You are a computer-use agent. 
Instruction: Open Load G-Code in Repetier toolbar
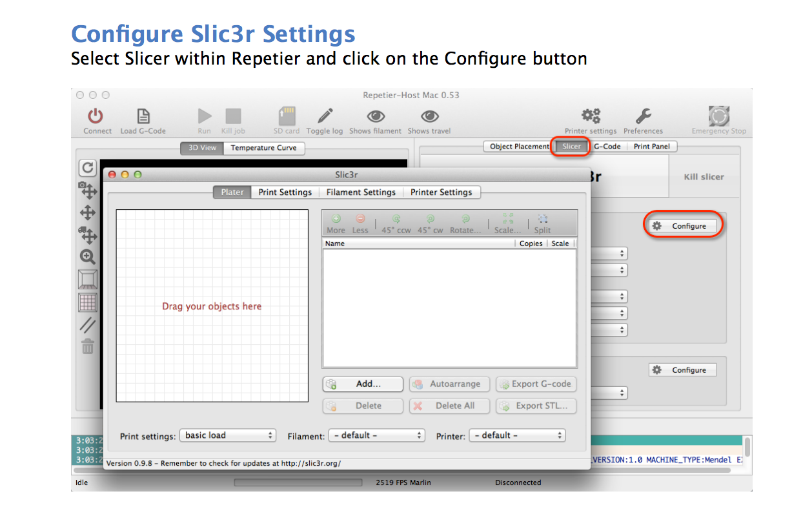coord(143,116)
